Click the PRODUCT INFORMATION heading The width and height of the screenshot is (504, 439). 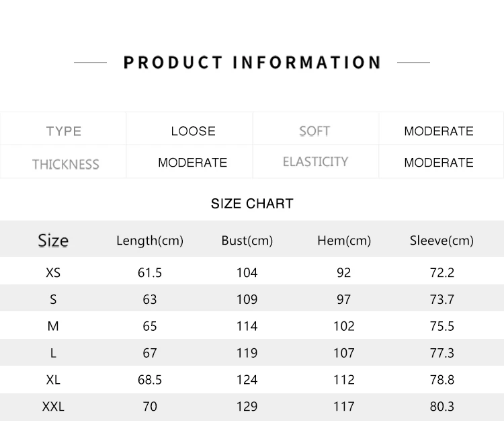pos(252,63)
